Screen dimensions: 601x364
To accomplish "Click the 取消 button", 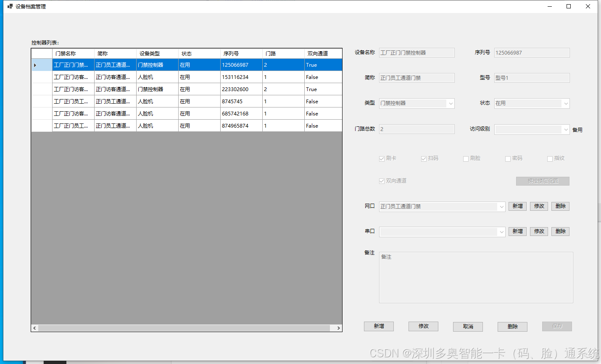I will click(x=468, y=326).
